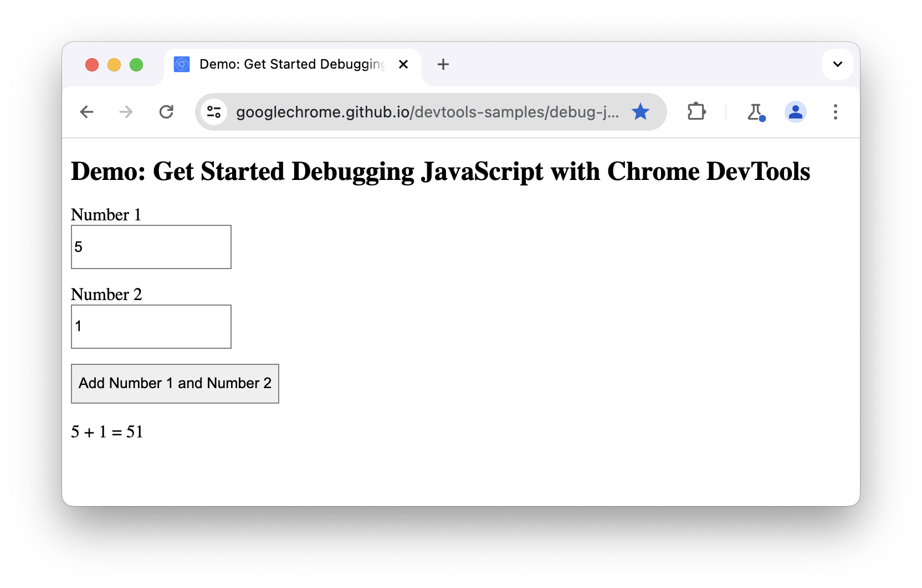922x588 pixels.
Task: Expand the tab overview arrow near window edge
Action: 837,64
